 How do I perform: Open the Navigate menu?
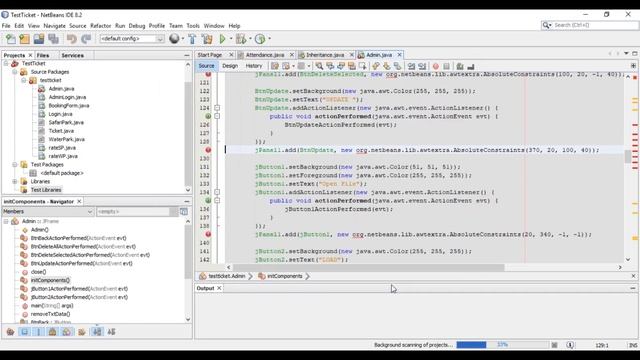54,26
